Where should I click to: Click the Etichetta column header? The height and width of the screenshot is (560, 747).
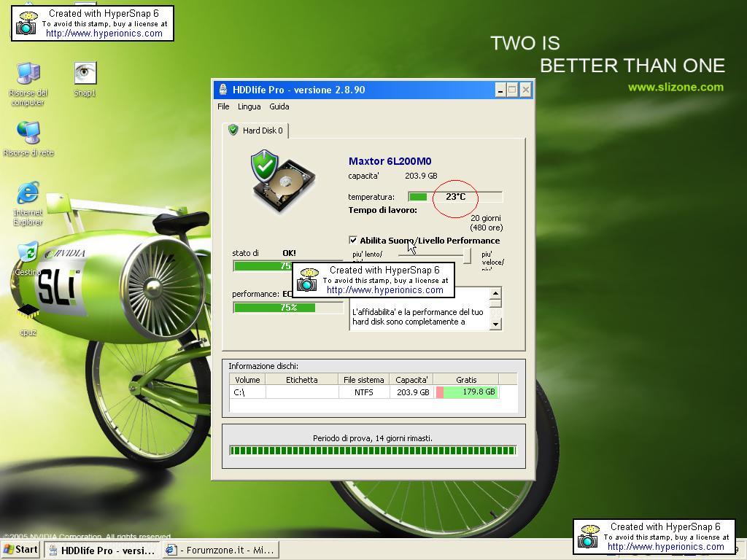(301, 379)
